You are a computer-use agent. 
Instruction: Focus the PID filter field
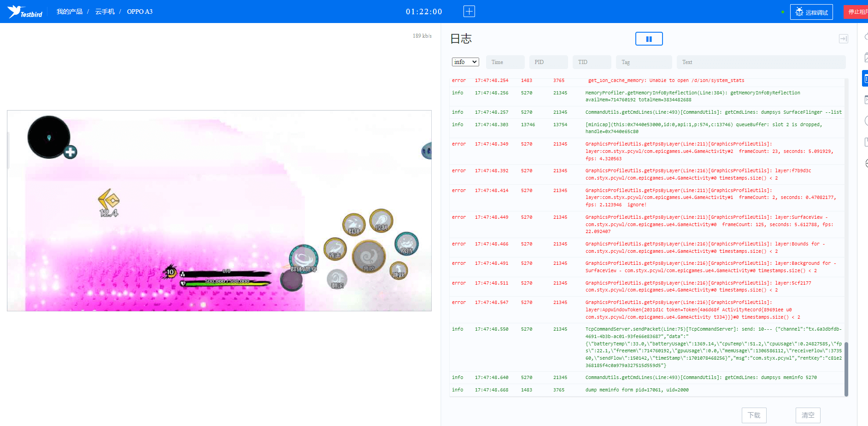[548, 62]
